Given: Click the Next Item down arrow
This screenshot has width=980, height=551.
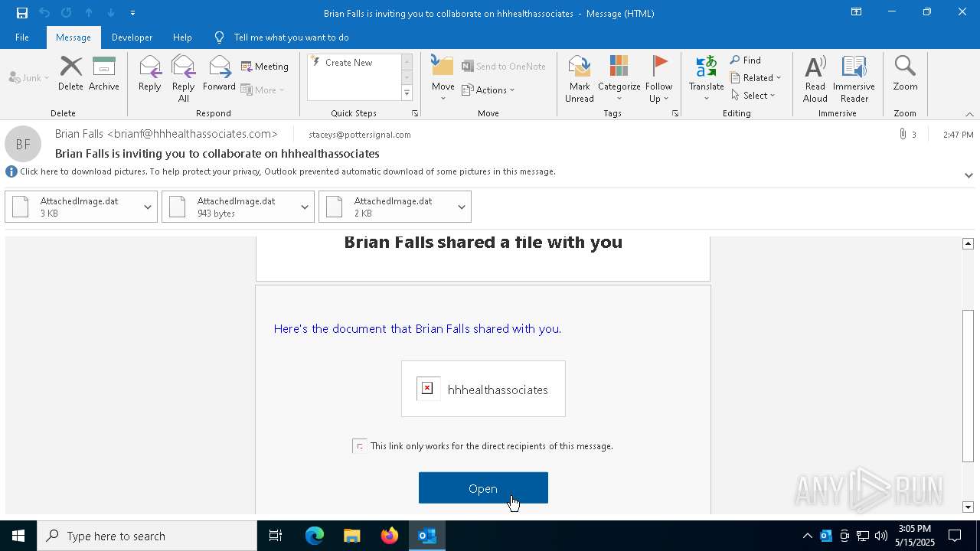Looking at the screenshot, I should (111, 13).
